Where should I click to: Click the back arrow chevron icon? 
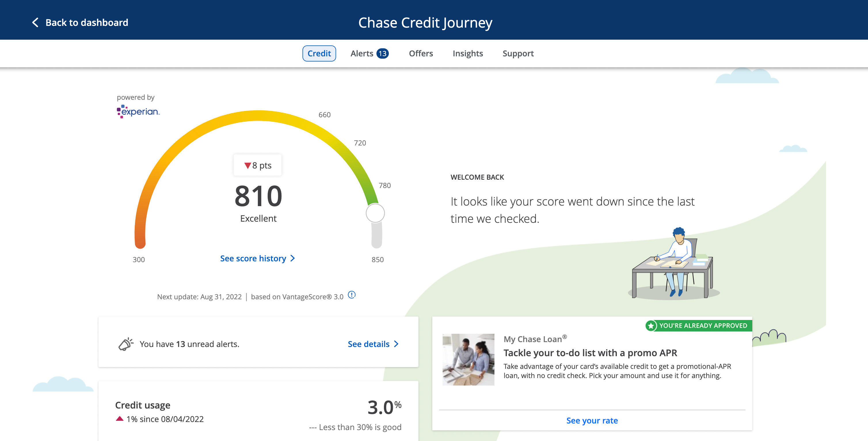coord(35,22)
